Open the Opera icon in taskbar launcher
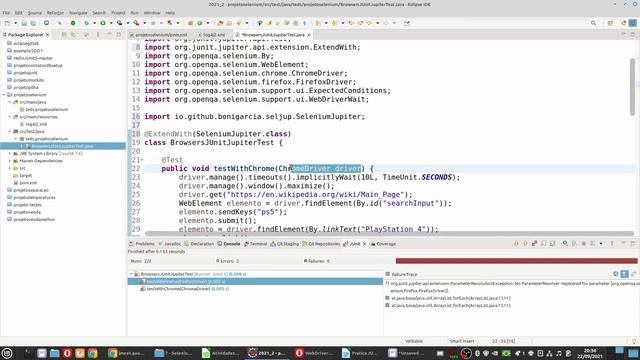The height and width of the screenshot is (360, 640). click(x=67, y=353)
